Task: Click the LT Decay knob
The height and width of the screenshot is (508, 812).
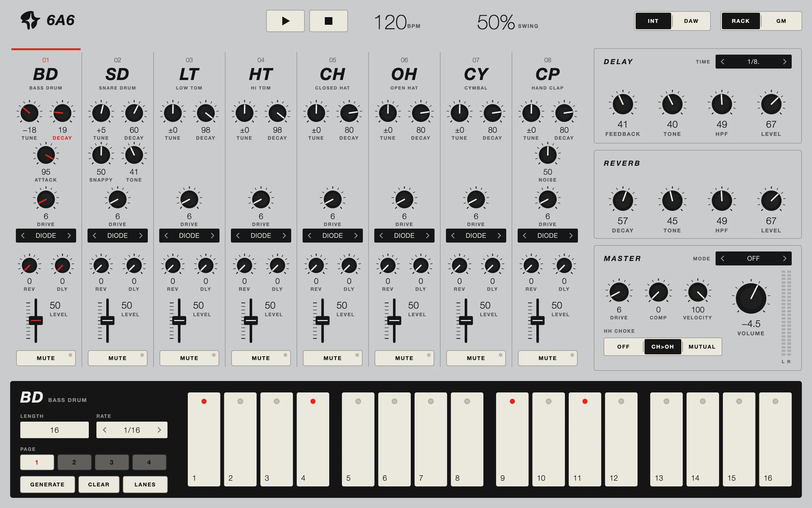Action: pos(206,113)
